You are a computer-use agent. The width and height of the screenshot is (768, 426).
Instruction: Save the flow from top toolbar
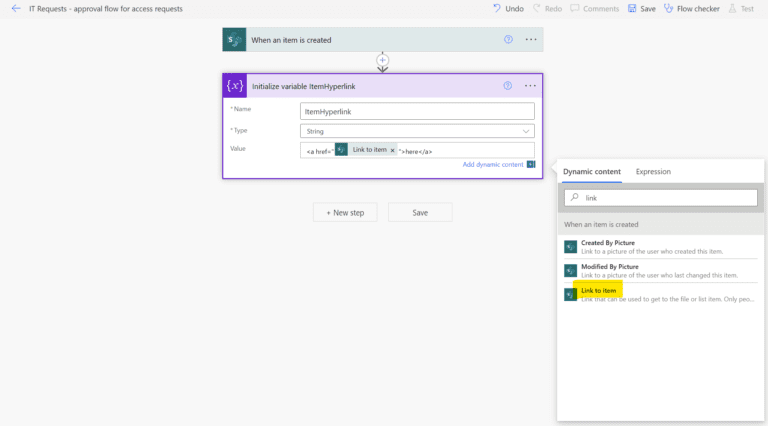(x=642, y=8)
